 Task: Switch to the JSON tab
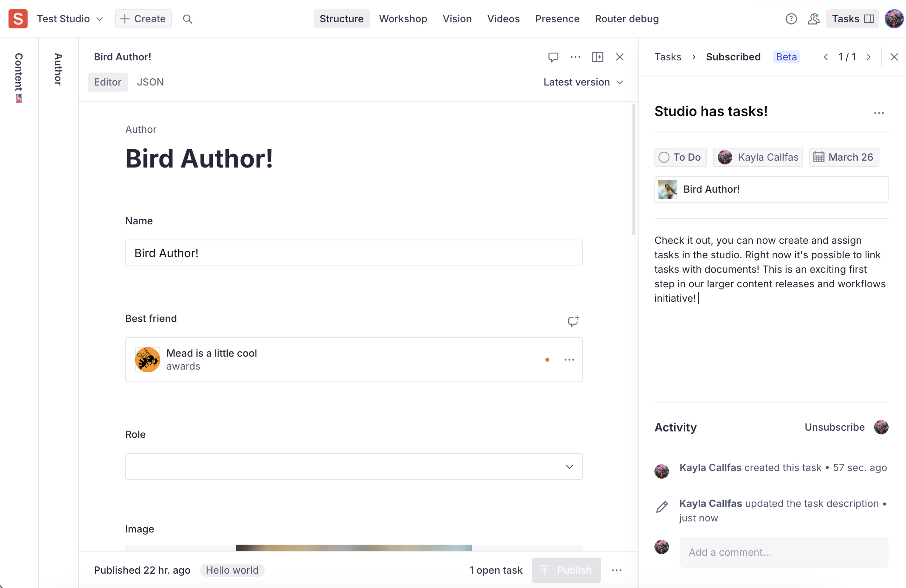coord(150,82)
